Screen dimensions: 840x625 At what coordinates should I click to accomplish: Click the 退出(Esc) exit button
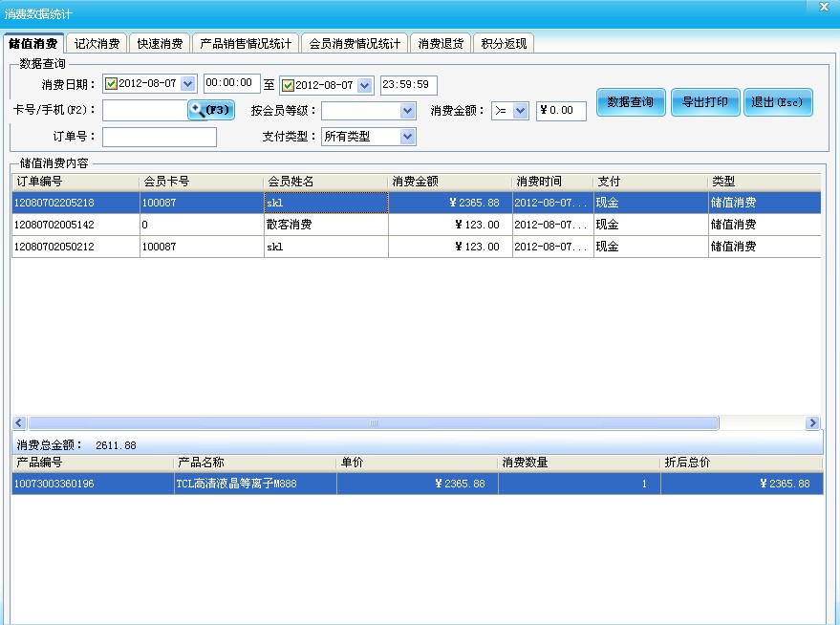779,103
